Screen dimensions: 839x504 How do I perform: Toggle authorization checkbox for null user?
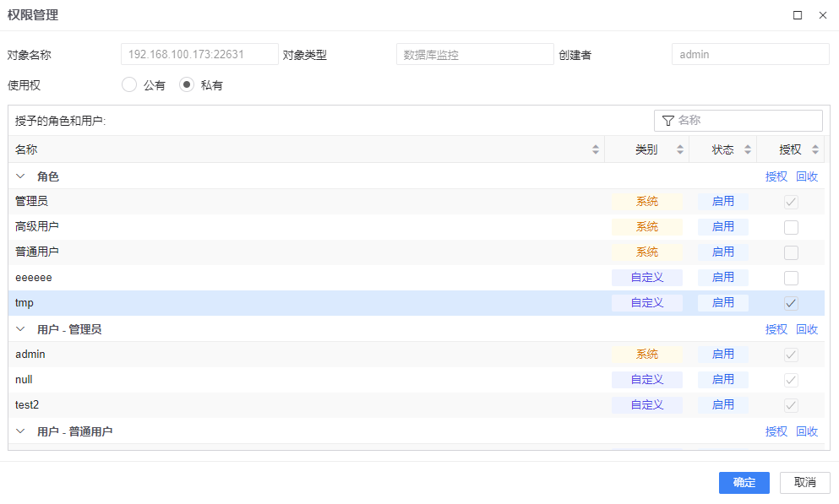(x=791, y=380)
